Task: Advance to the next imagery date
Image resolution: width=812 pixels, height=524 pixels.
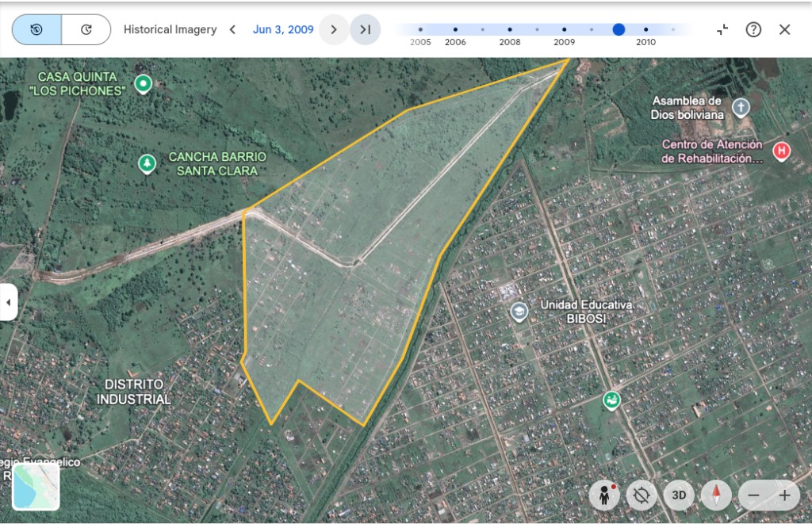Action: (x=334, y=29)
